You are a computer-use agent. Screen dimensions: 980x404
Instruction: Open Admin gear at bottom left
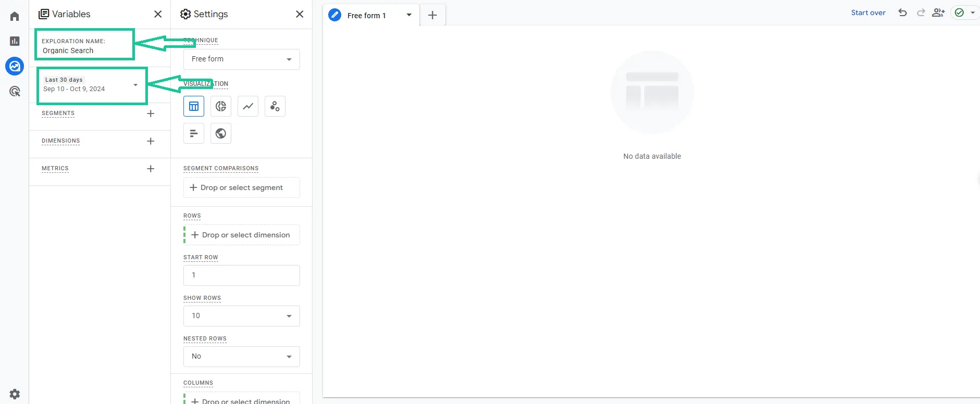15,394
